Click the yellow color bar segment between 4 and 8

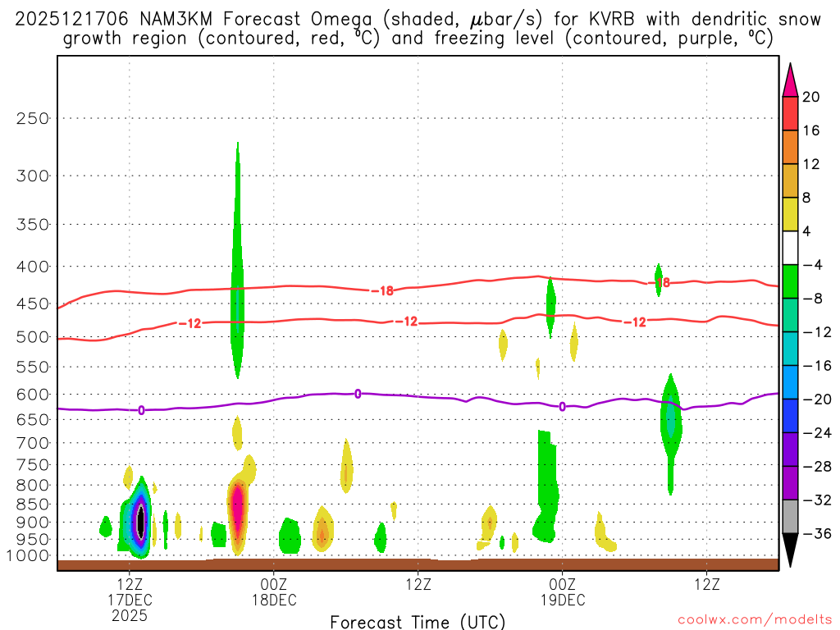click(790, 214)
